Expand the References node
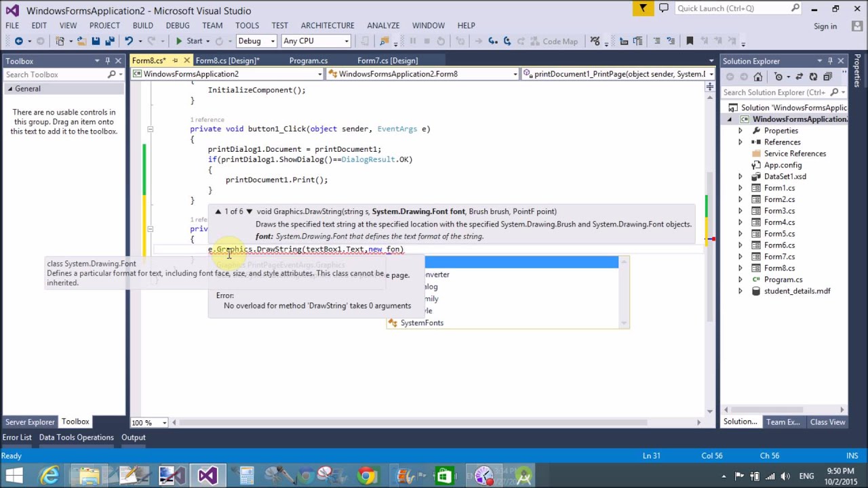Image resolution: width=868 pixels, height=488 pixels. pyautogui.click(x=740, y=142)
